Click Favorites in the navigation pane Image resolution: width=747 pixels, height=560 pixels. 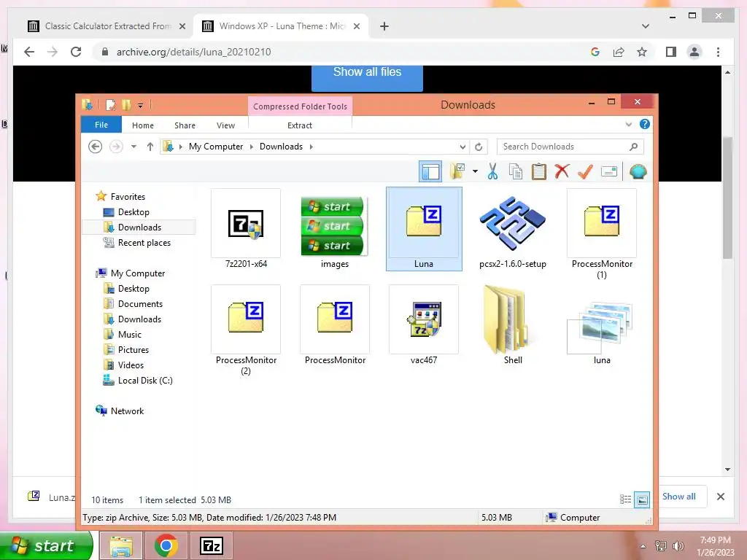coord(128,197)
